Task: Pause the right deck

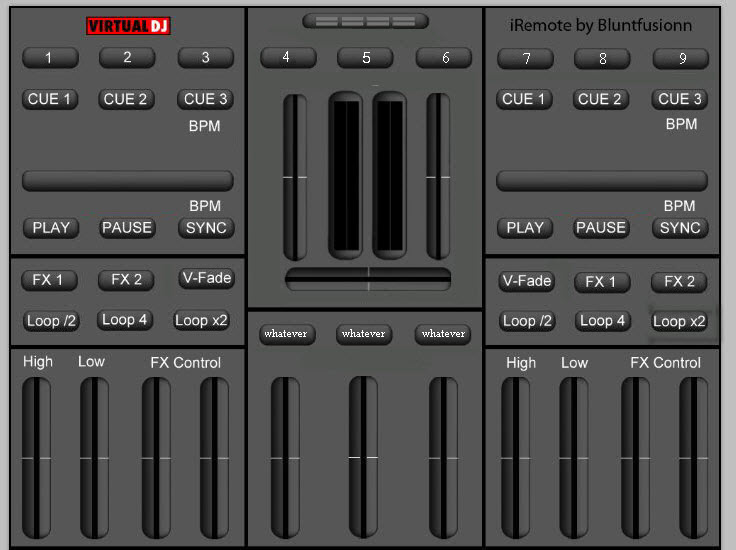Action: pos(601,228)
